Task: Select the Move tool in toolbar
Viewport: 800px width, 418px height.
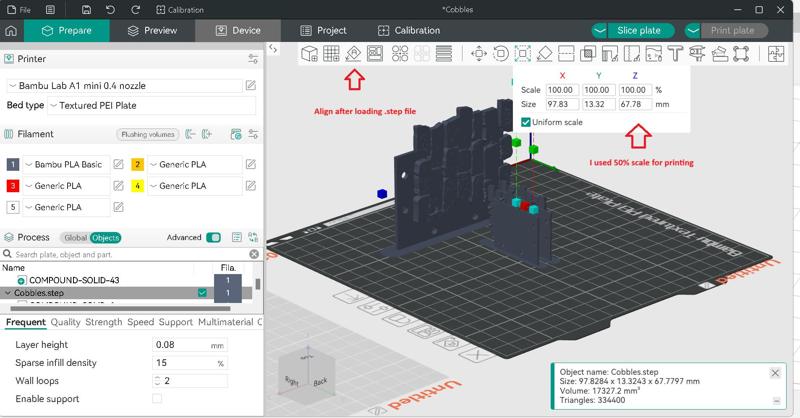Action: coord(478,53)
